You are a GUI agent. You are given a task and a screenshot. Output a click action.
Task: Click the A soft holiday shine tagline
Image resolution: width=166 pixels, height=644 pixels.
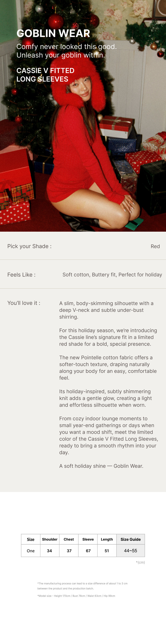pyautogui.click(x=101, y=466)
